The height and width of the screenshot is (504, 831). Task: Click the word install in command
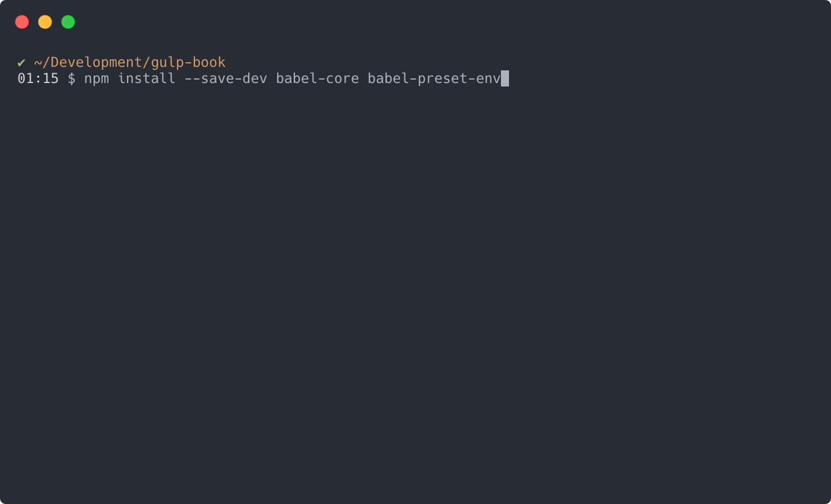click(x=147, y=78)
